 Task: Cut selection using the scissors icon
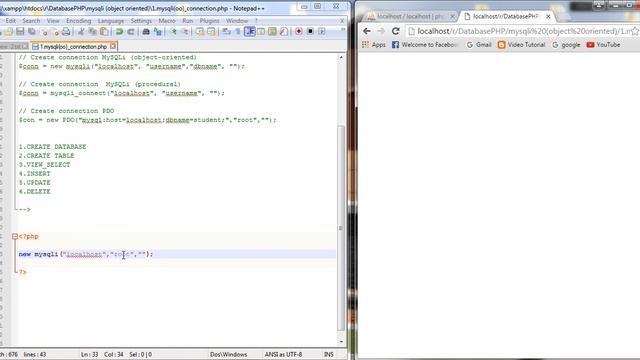pyautogui.click(x=81, y=31)
